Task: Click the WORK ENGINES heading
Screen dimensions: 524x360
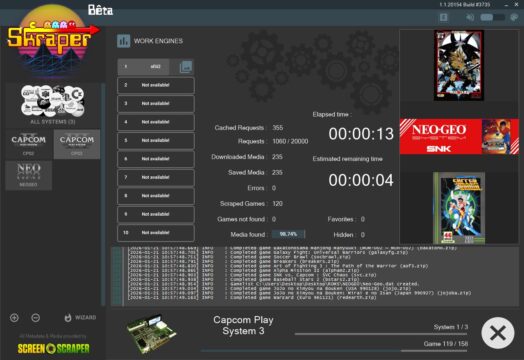Action: pos(158,41)
